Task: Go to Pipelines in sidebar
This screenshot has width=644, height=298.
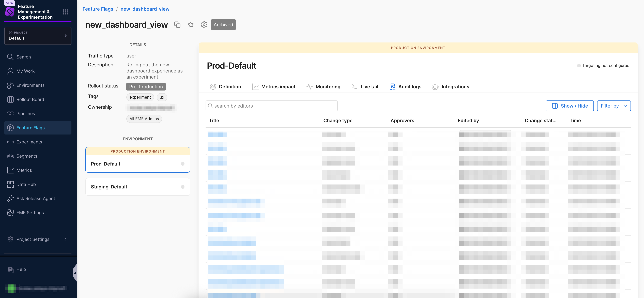Action: 25,113
